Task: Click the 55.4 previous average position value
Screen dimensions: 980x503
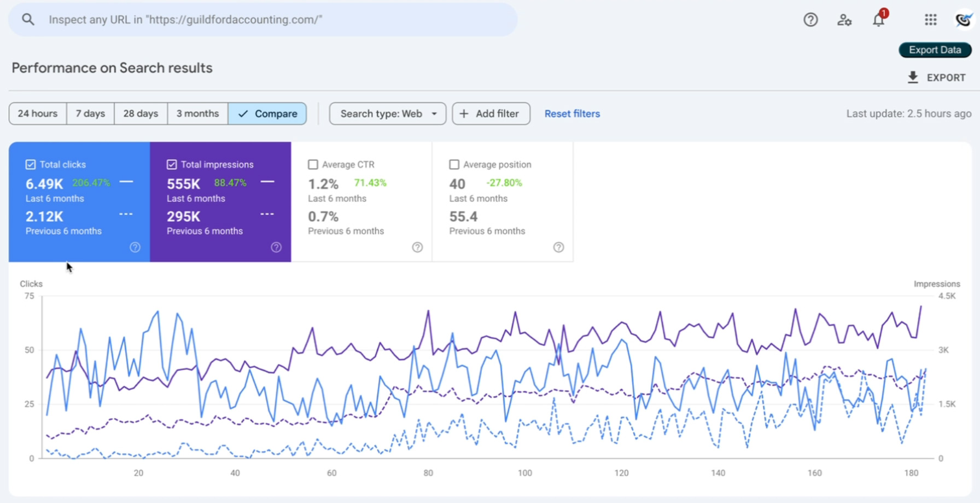Action: point(463,217)
